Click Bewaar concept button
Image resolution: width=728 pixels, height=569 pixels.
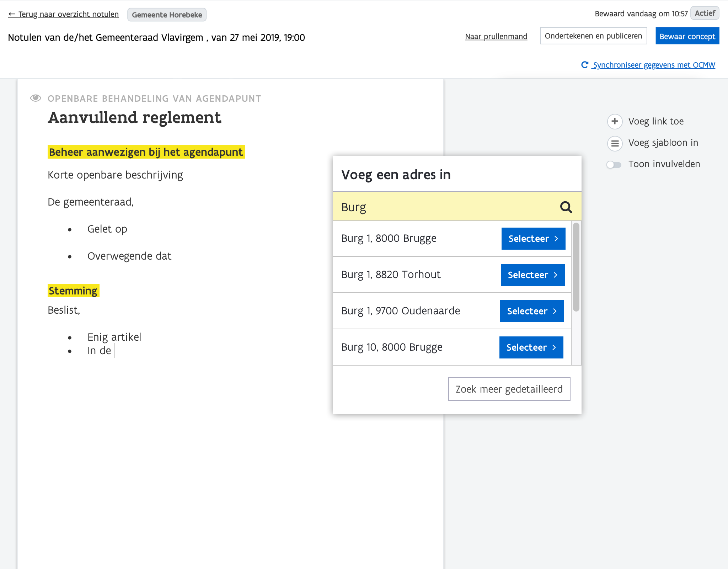687,36
